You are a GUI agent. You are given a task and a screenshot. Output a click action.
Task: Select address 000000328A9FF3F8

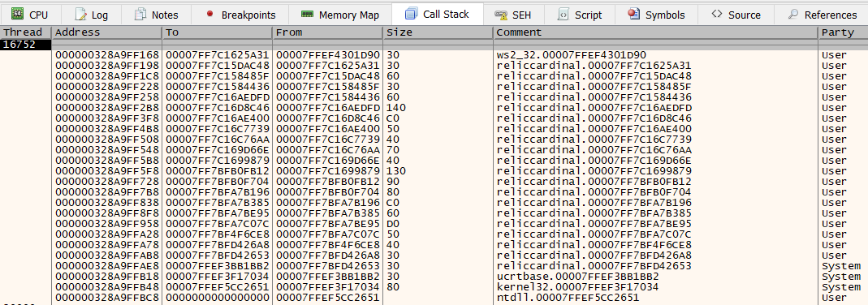[x=107, y=118]
